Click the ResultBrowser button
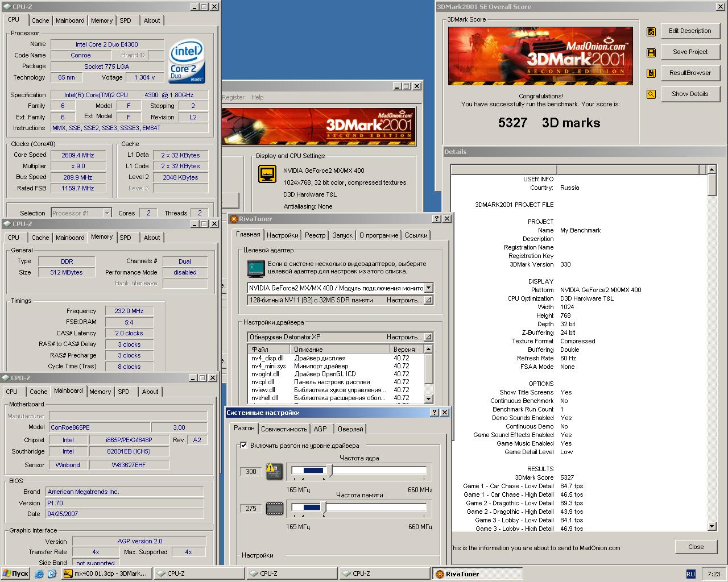728x582 pixels. point(690,73)
